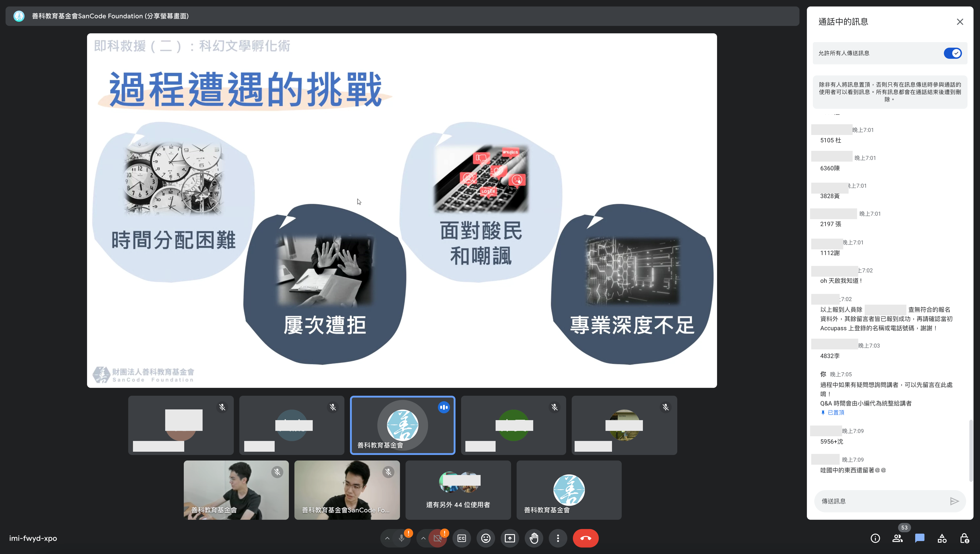Expand audio settings arrow beside microphone
Screen dimensions: 980x554
coord(387,538)
